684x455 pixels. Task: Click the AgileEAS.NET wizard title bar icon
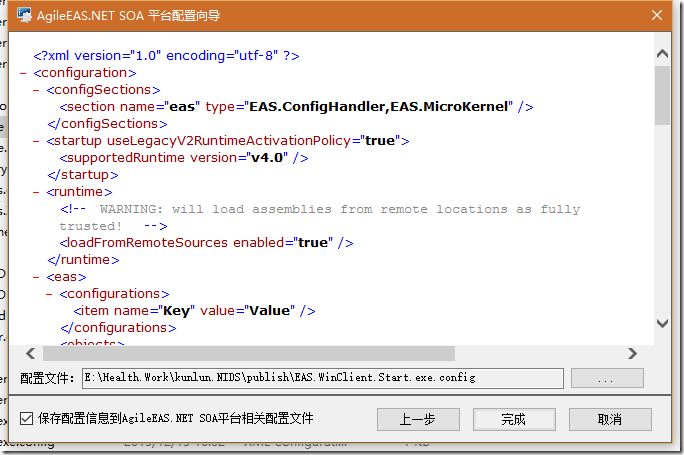24,15
